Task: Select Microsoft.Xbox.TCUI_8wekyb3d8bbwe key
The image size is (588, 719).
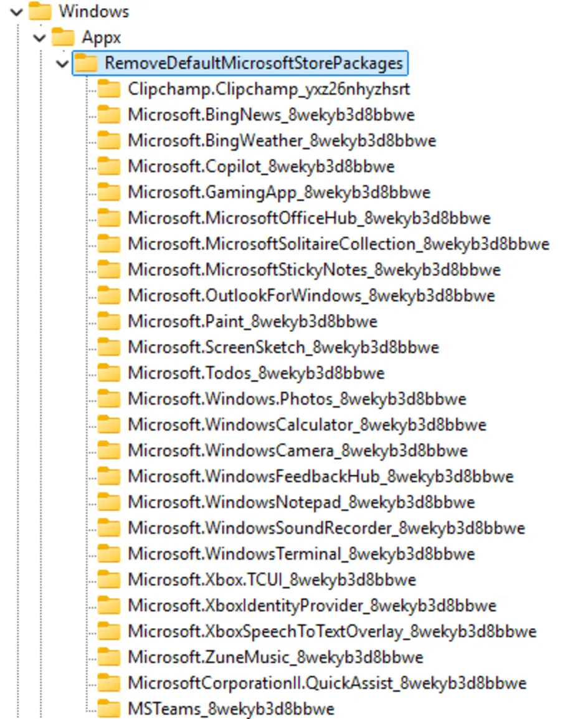Action: [272, 579]
